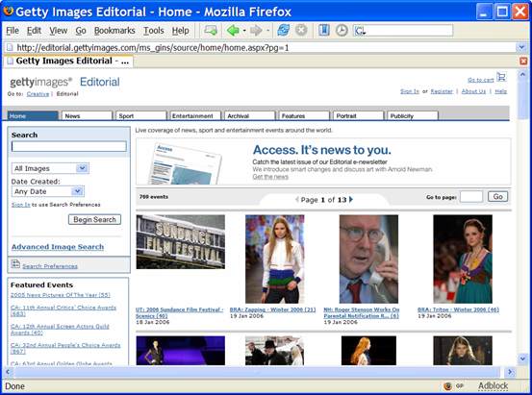Click the Getty Images Editorial browser tab

(69, 62)
